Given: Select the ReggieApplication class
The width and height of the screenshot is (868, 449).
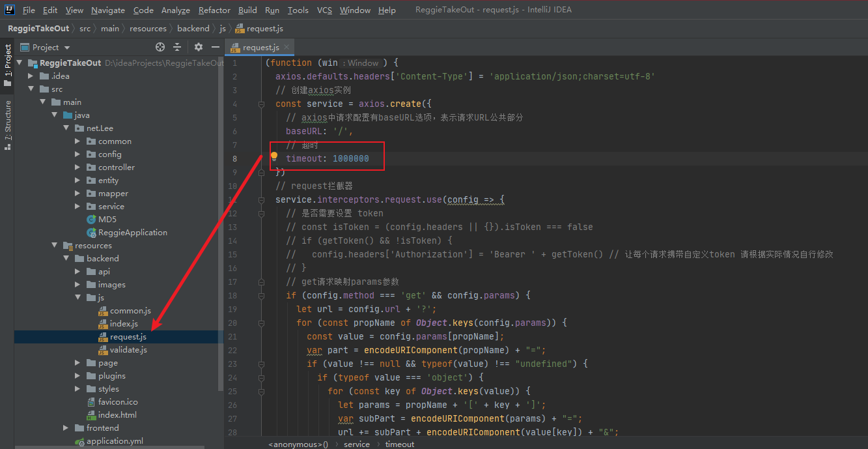Looking at the screenshot, I should click(x=132, y=233).
